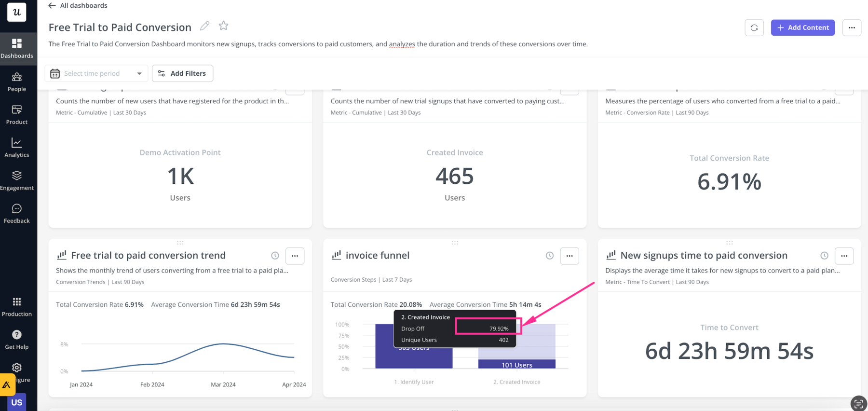Select the Dashboards sidebar tab
Viewport: 868px width, 411px height.
(17, 48)
